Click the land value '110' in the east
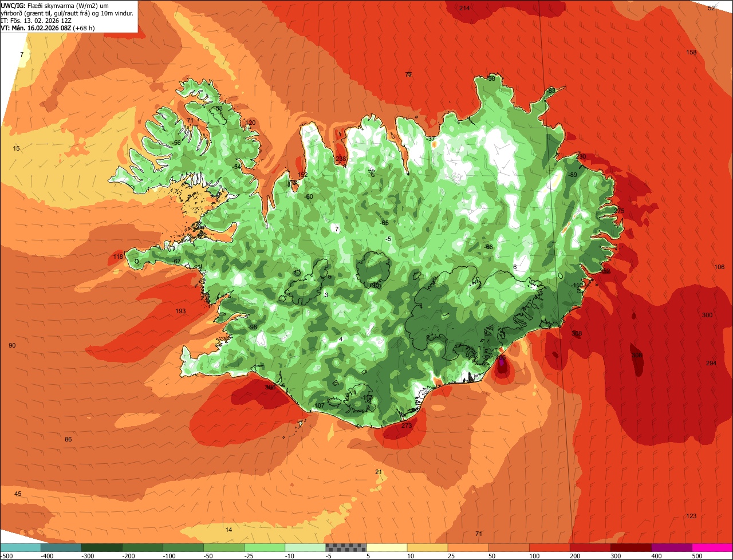 577,285
